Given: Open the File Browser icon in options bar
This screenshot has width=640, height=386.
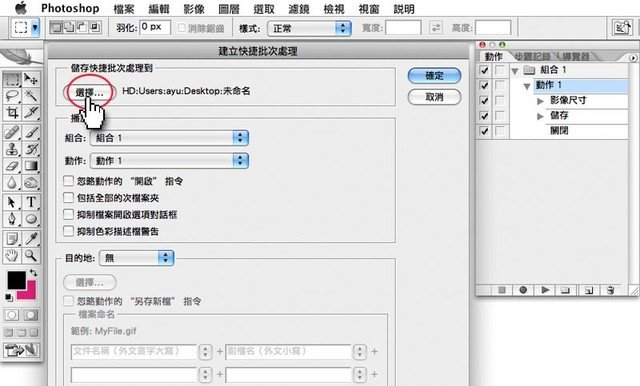Looking at the screenshot, I should (622, 28).
